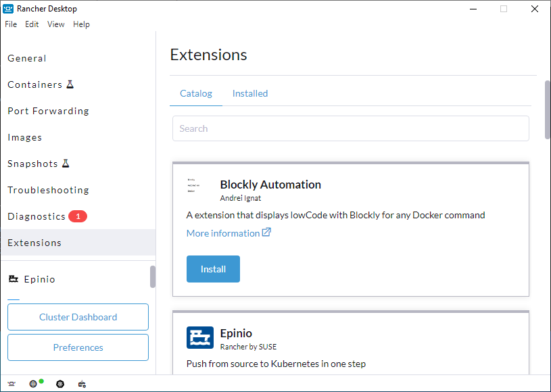Image resolution: width=551 pixels, height=392 pixels.
Task: Open the Edit menu
Action: pos(32,24)
